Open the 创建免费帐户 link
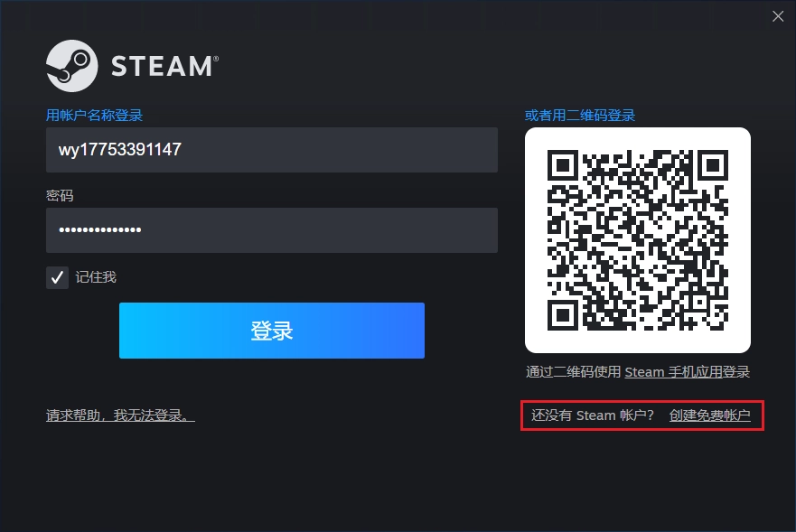796x532 pixels. [x=709, y=415]
